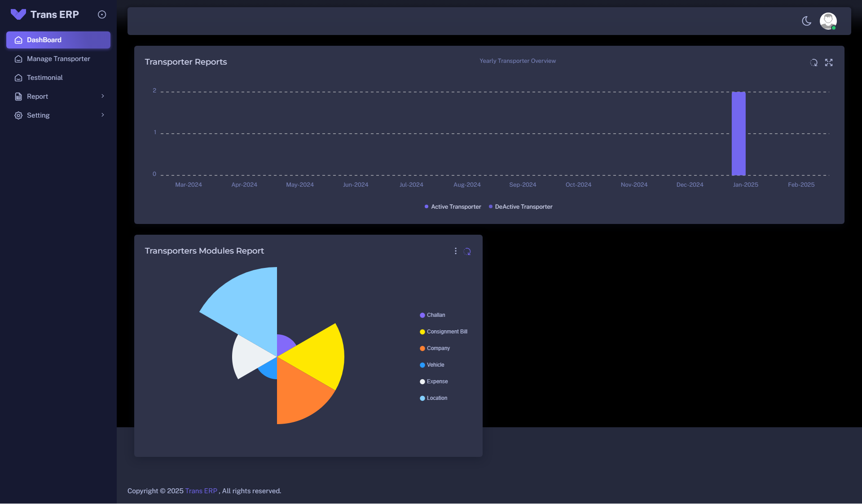The width and height of the screenshot is (862, 504).
Task: Refresh the Transporter Reports chart
Action: 814,62
